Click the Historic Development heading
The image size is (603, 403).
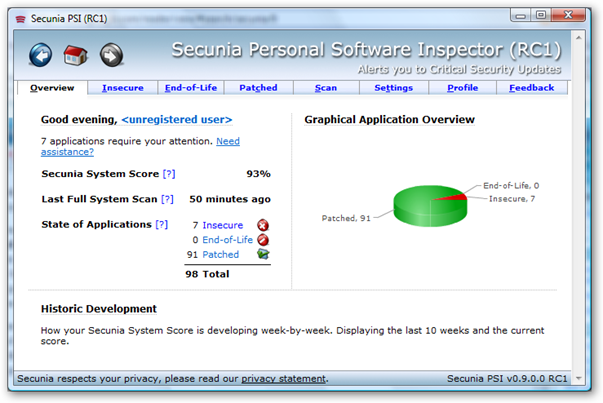click(99, 309)
